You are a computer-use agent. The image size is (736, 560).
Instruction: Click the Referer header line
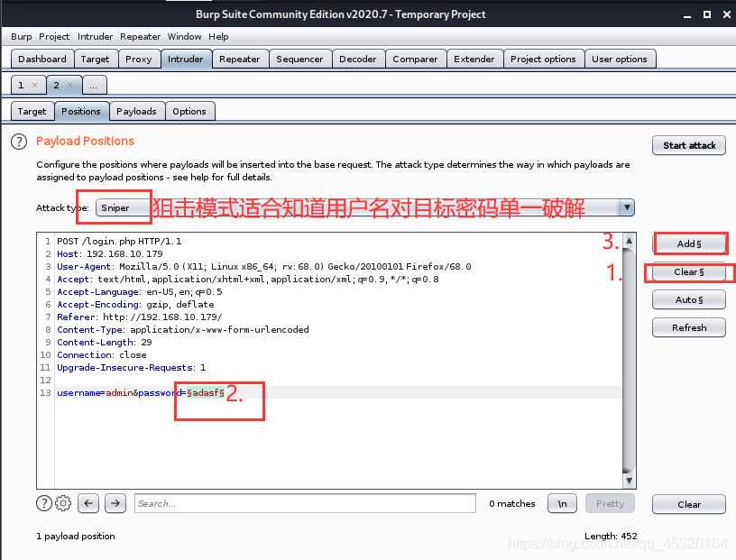(140, 317)
